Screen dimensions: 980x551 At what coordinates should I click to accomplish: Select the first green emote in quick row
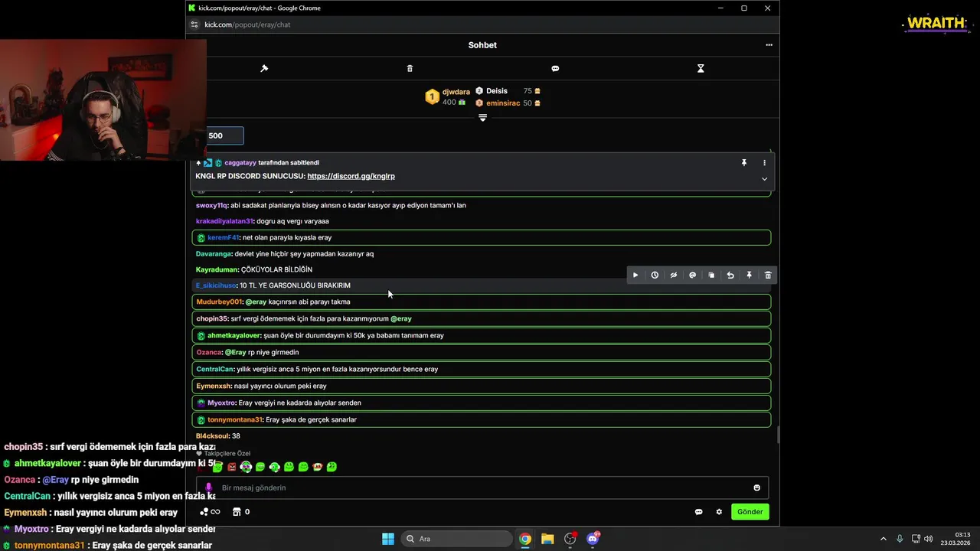[x=217, y=467]
